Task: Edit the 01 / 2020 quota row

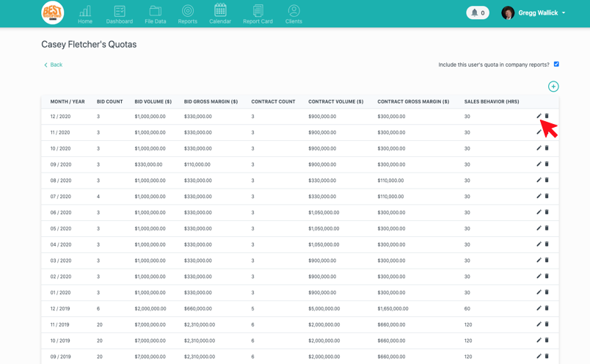Action: [539, 292]
